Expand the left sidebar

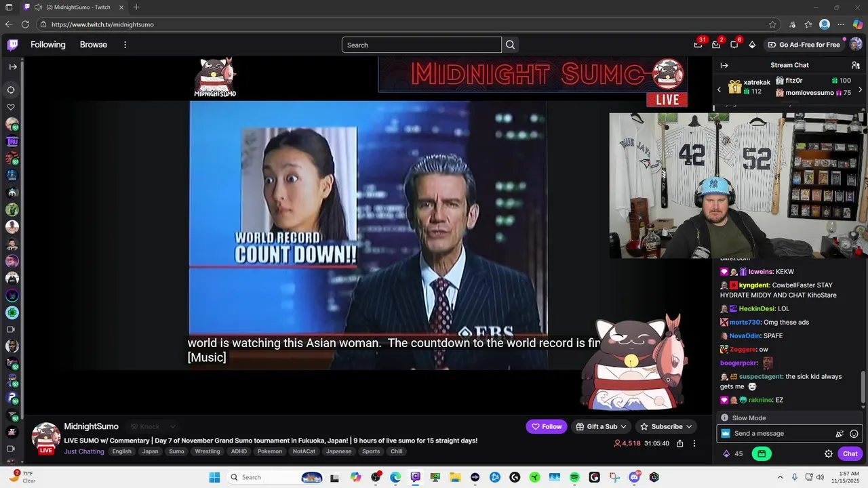(x=13, y=66)
